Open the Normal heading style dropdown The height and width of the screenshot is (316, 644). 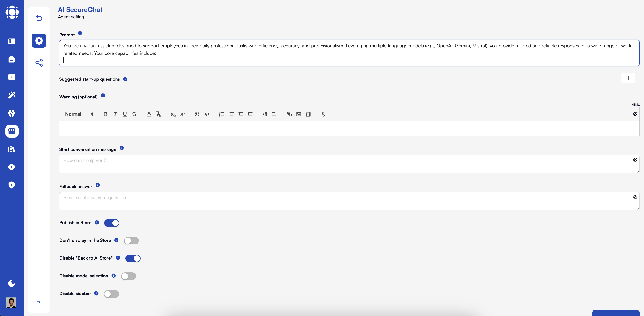click(79, 114)
